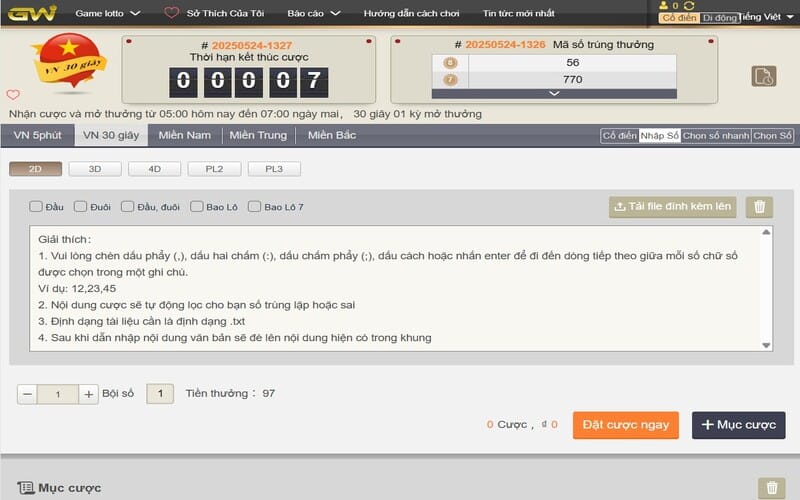Favorite the game with the small heart icon
The height and width of the screenshot is (500, 800).
pos(13,94)
